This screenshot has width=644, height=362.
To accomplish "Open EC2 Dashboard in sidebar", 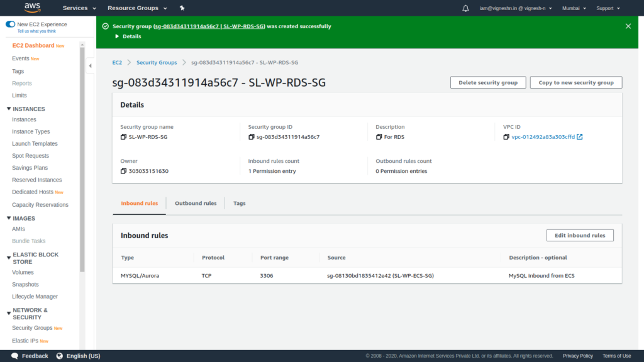I will 33,45.
